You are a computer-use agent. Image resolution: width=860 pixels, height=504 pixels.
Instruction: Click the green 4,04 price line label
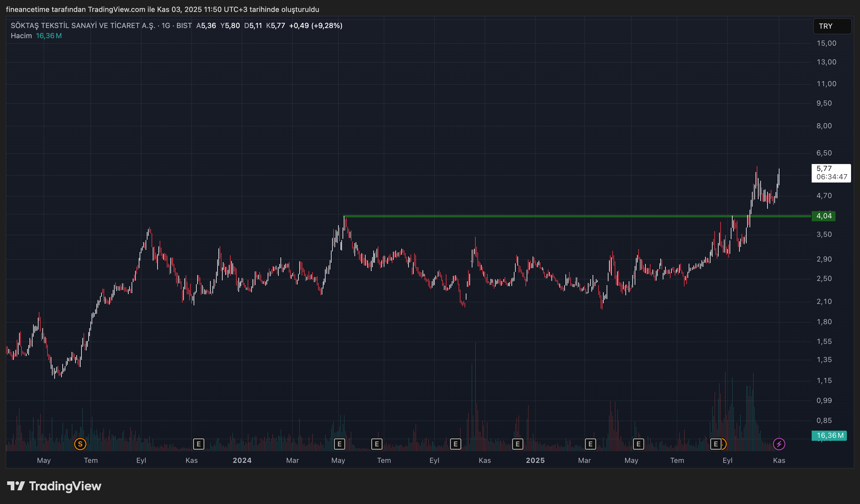tap(824, 216)
